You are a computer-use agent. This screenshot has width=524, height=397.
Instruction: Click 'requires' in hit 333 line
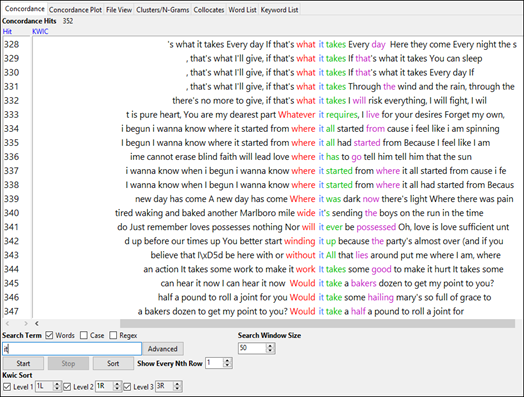[342, 115]
